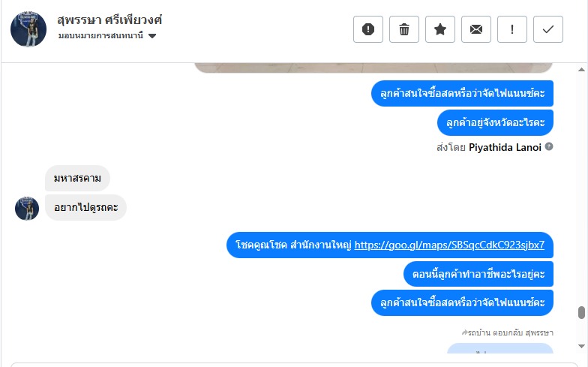Click the ตอนนี้ลูกค้าทำอาชีพอะไรอยู่คะ message bubble
This screenshot has width=588, height=367.
click(478, 274)
